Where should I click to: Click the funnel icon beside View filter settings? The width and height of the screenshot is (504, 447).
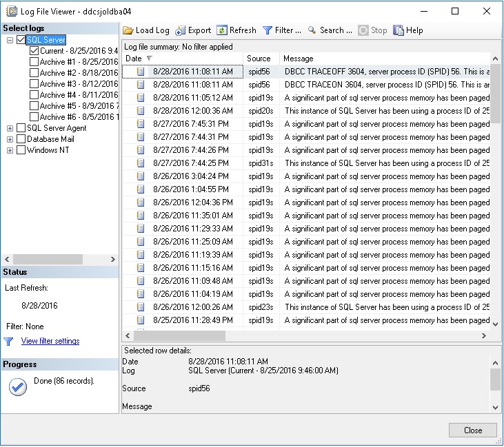point(9,342)
